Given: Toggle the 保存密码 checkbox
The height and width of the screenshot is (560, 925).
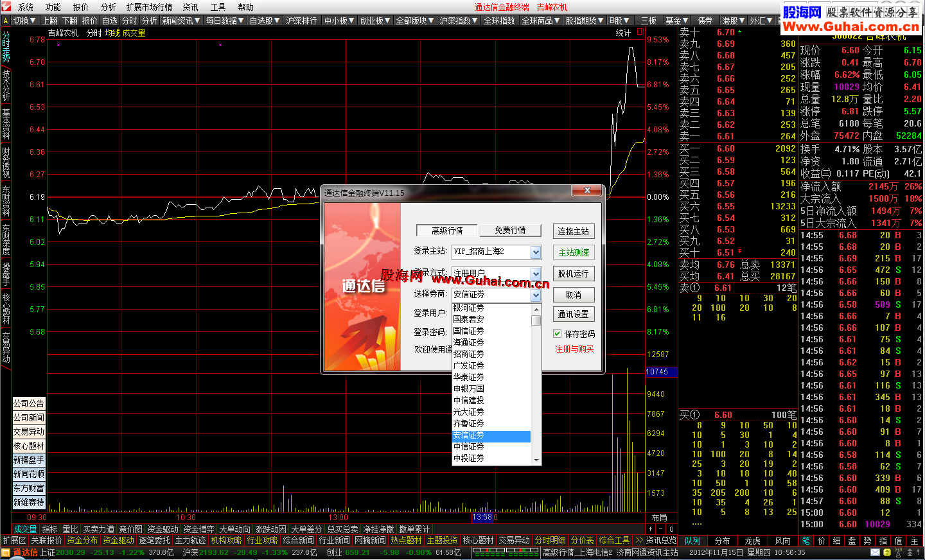Looking at the screenshot, I should pos(557,334).
